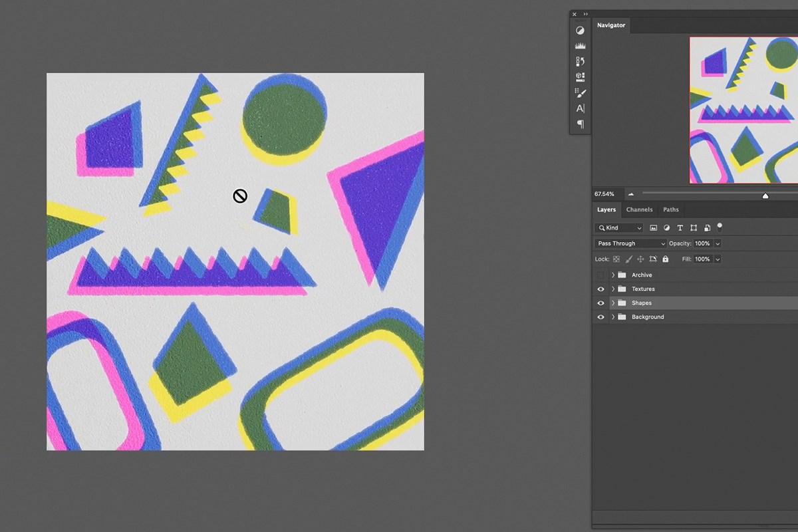
Task: Open the Brush Settings panel icon
Action: [x=580, y=93]
